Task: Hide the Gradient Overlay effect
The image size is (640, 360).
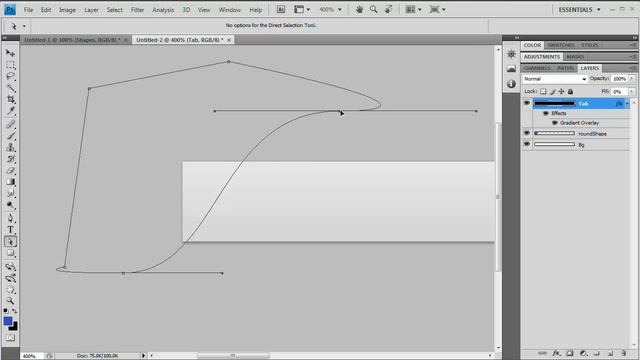Action: 554,122
